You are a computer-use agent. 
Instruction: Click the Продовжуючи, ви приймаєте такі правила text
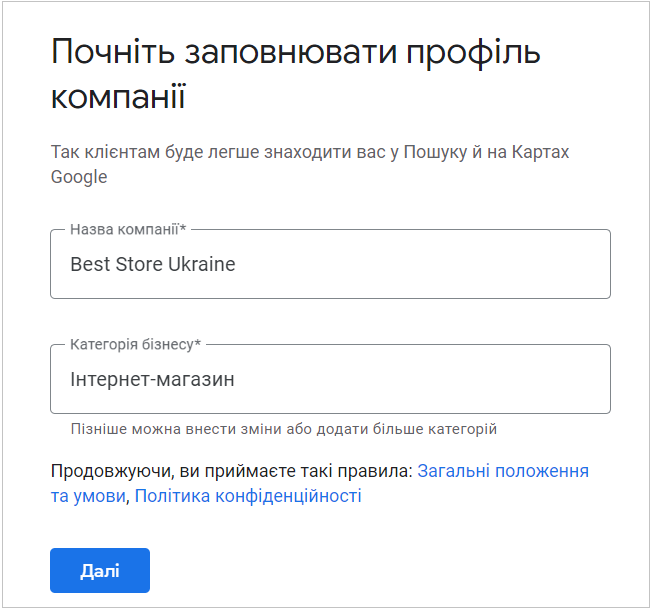pos(230,470)
